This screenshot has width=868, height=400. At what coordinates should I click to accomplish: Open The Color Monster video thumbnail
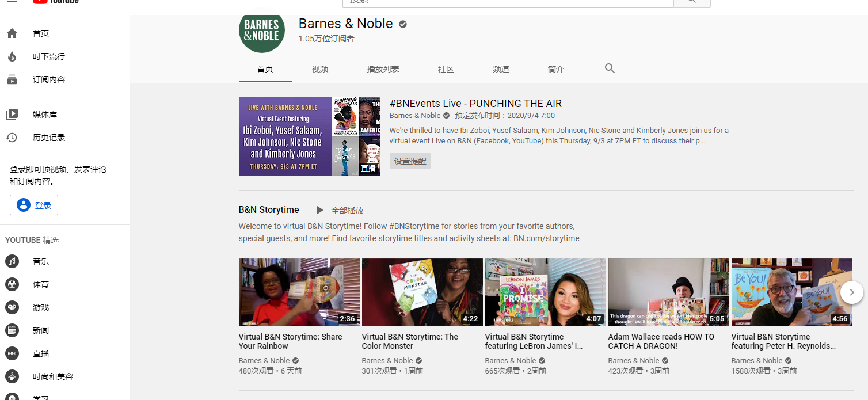point(422,292)
